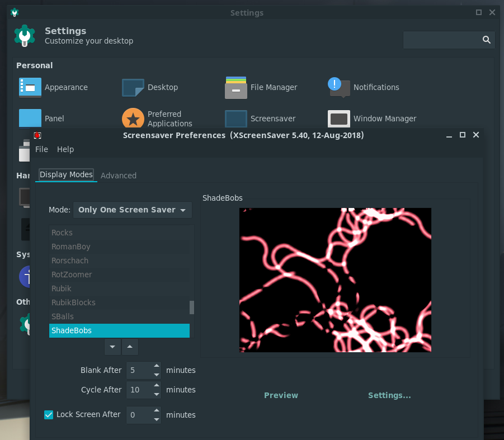Image resolution: width=504 pixels, height=440 pixels.
Task: Open the Help menu
Action: tap(65, 149)
